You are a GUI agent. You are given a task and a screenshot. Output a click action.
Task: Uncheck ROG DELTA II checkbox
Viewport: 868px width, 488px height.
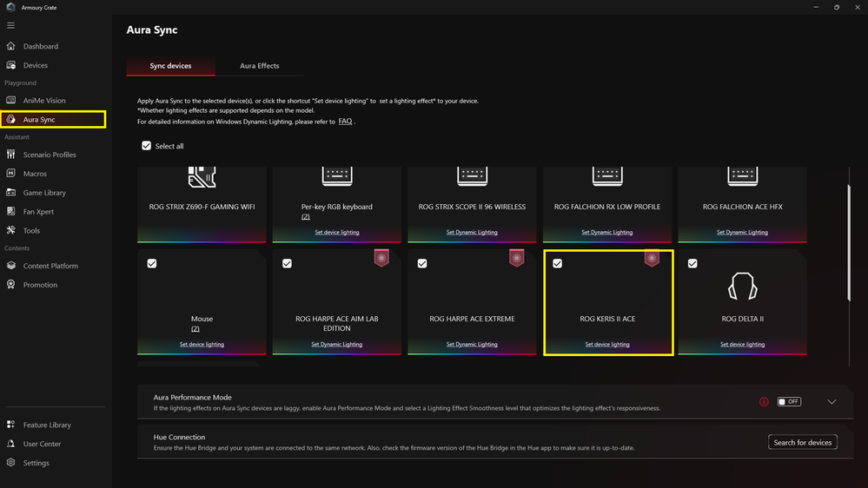coord(692,263)
